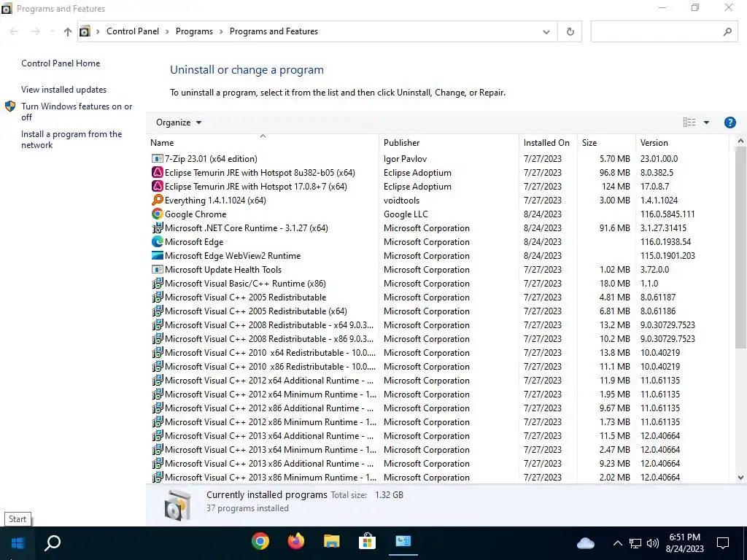Click the search magnifier in the search box
747x560 pixels.
pos(727,31)
